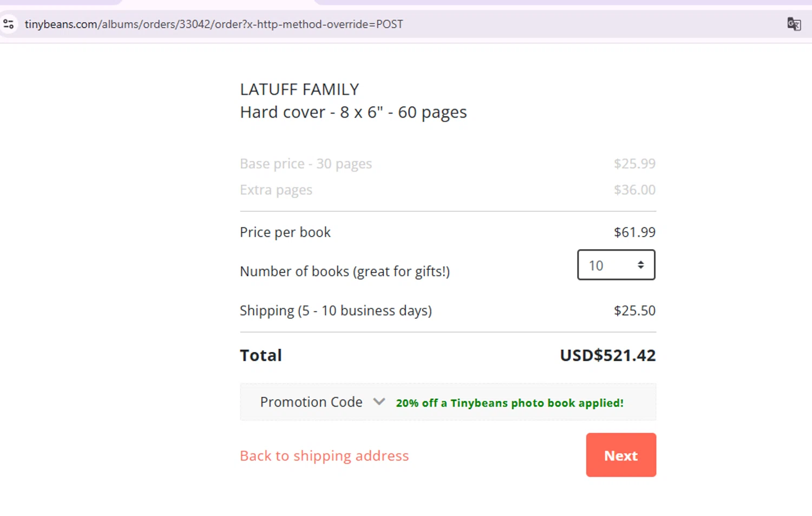Click the $25.99 base price value
Viewport: 812px width, 516px height.
coord(634,164)
